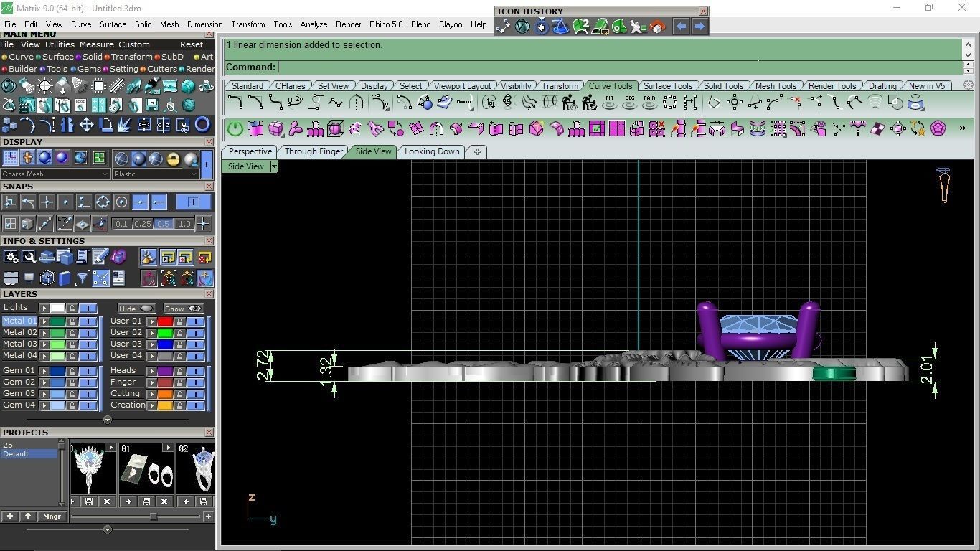Toggle visibility bar for Metal 02 layer
Image resolution: width=980 pixels, height=551 pixels.
click(x=88, y=333)
